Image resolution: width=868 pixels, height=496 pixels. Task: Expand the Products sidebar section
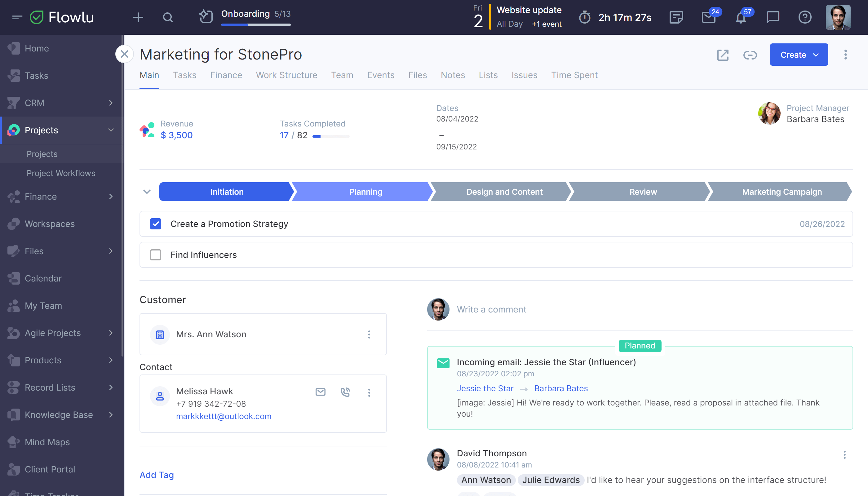point(111,360)
